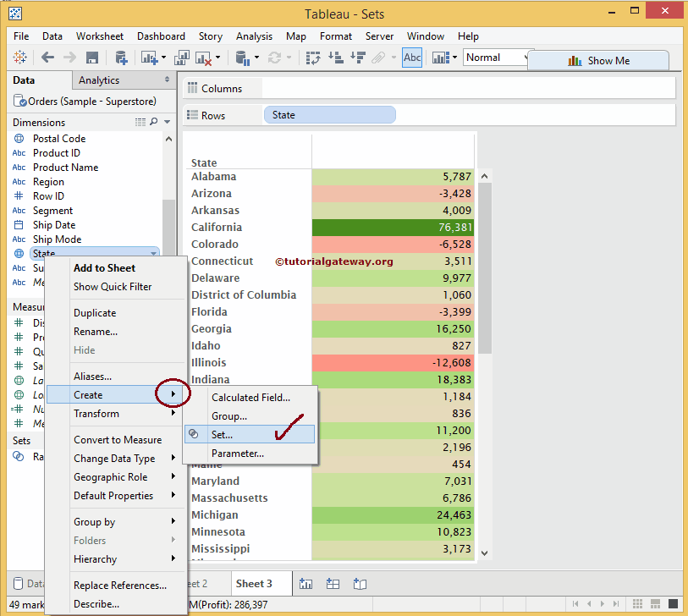Choose Calculated Field... in the submenu
Screen dimensions: 688x616
pyautogui.click(x=250, y=397)
